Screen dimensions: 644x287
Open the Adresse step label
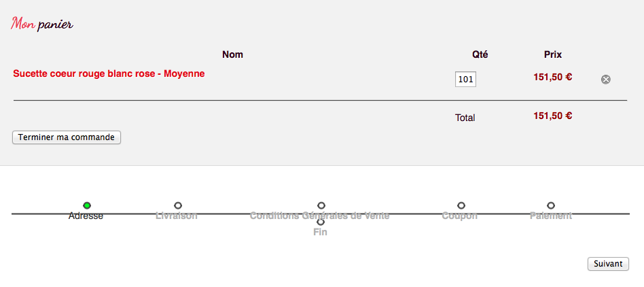point(86,216)
